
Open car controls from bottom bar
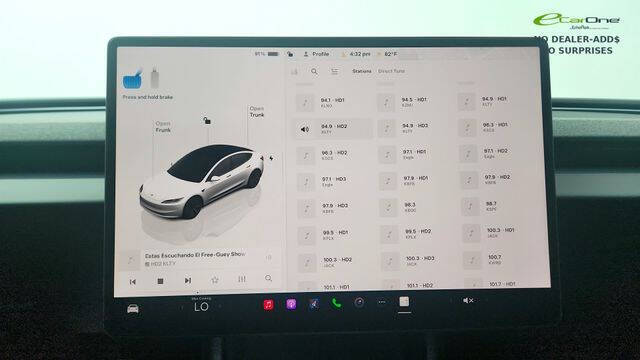click(133, 309)
